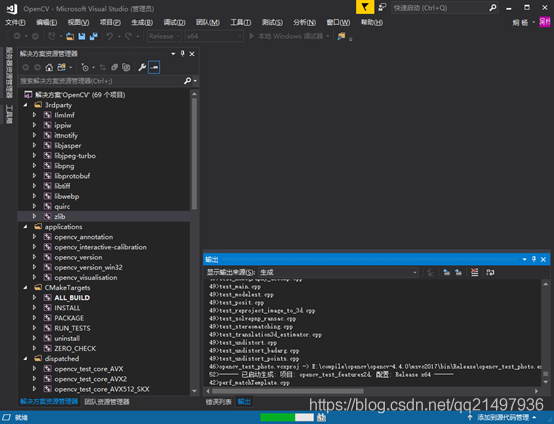
Task: Switch to 团队资源管理器 tab
Action: 107,402
